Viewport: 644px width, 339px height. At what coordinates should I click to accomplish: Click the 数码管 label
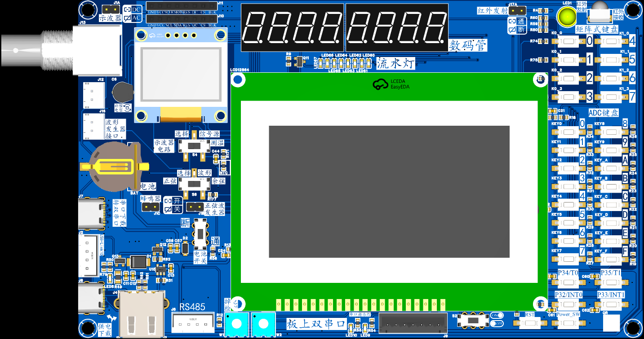(x=468, y=45)
